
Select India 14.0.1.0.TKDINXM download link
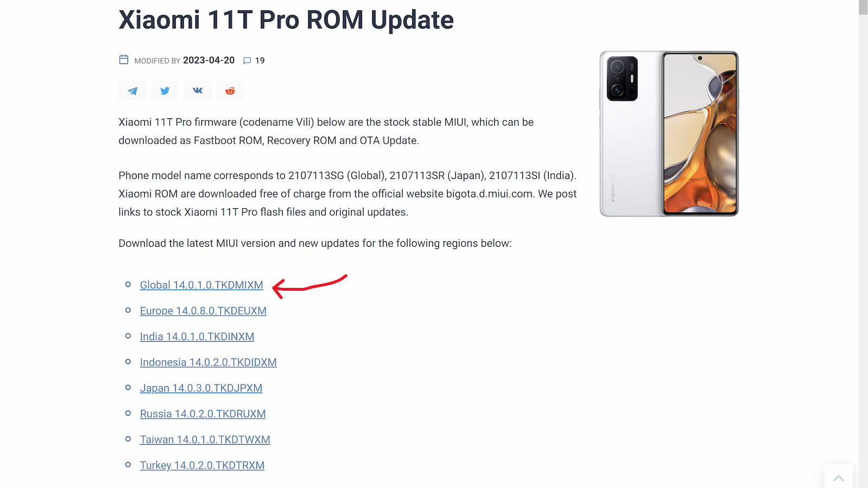(197, 337)
